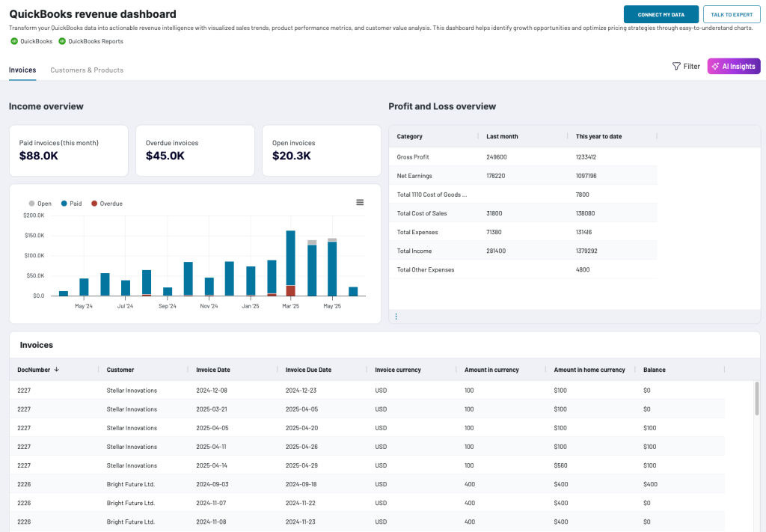Select the Total Cost of Sales row

click(523, 213)
